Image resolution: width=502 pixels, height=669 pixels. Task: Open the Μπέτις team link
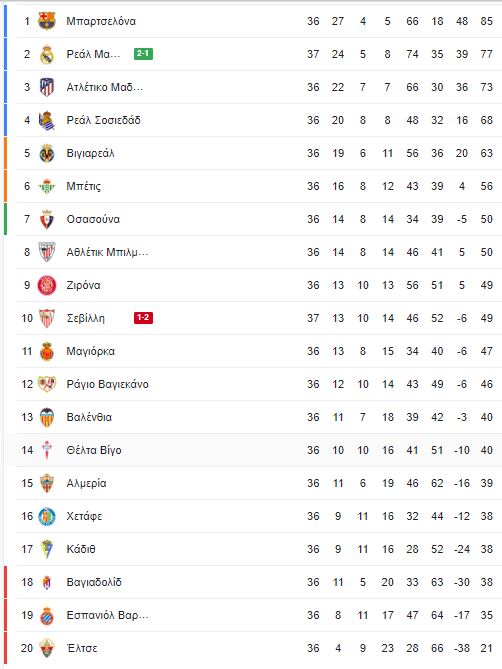pyautogui.click(x=84, y=186)
